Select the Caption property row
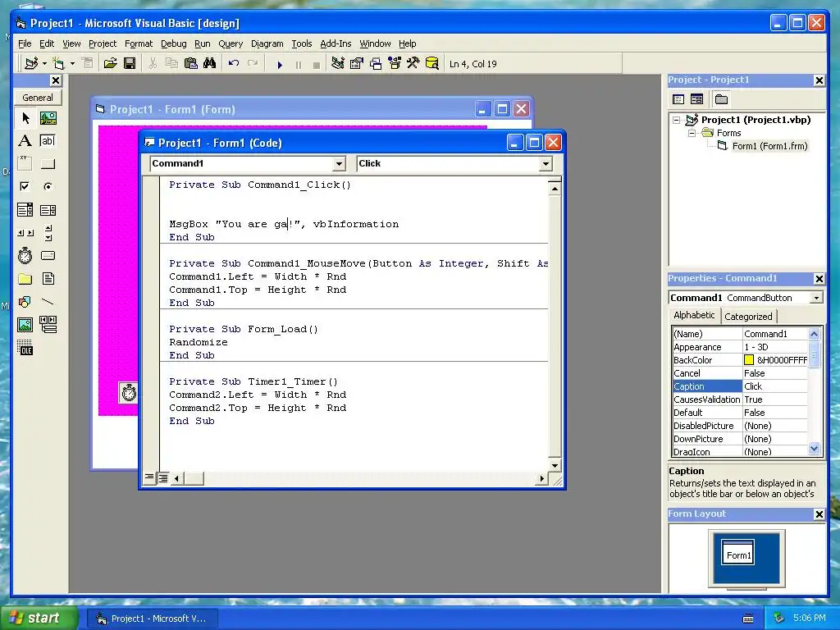This screenshot has width=840, height=630. click(740, 386)
